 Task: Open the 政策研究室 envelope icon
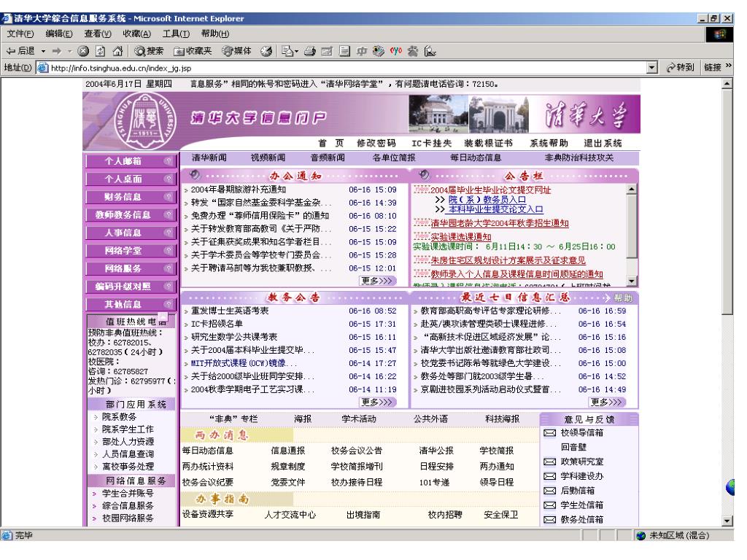pos(550,462)
